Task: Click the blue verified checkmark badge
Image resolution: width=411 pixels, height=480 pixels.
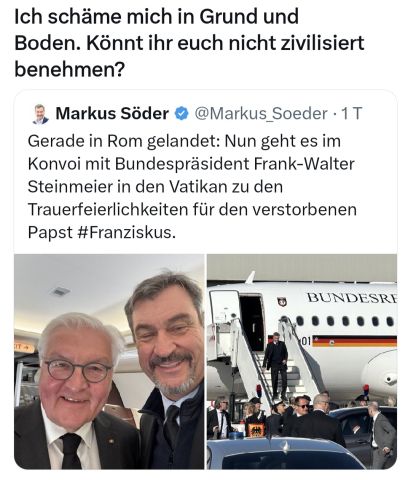Action: [182, 114]
